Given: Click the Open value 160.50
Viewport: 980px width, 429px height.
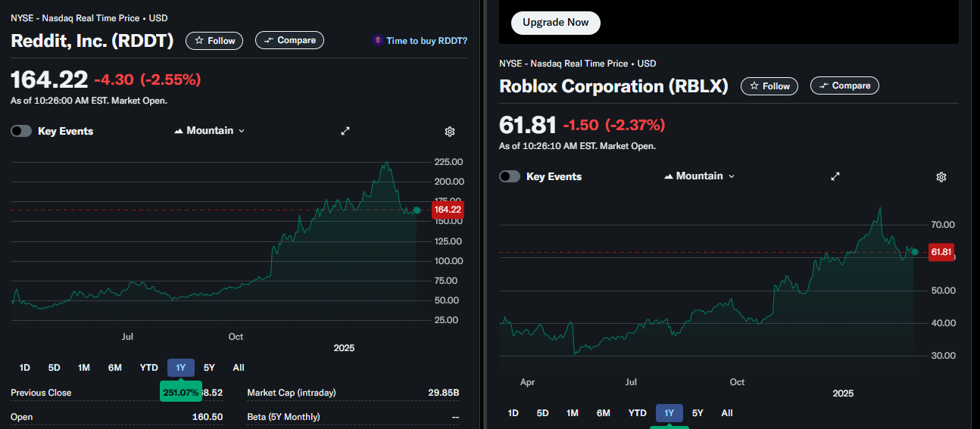Looking at the screenshot, I should point(208,417).
